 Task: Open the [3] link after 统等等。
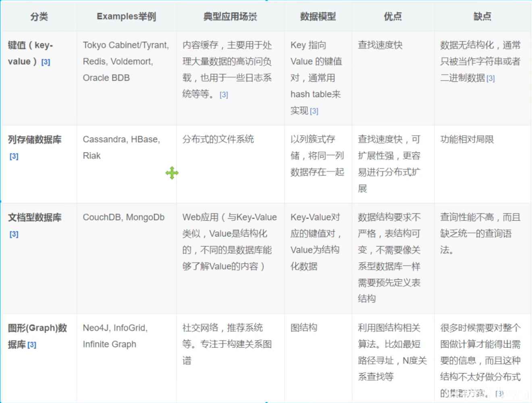224,95
